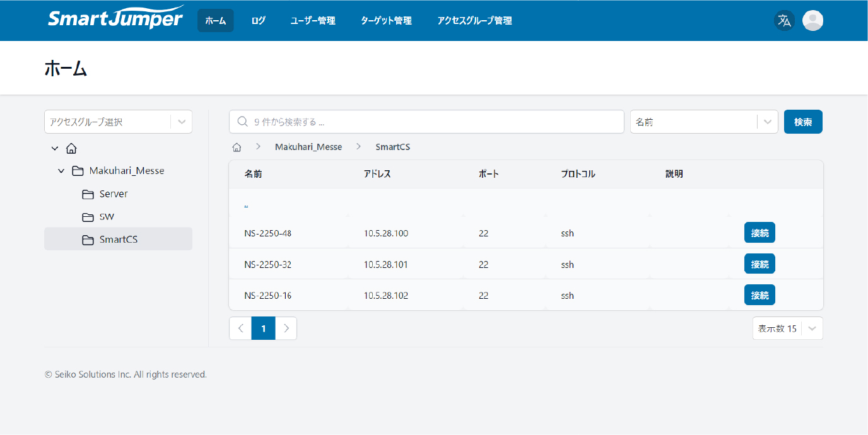Focus the 9 件から検索する search field

426,122
